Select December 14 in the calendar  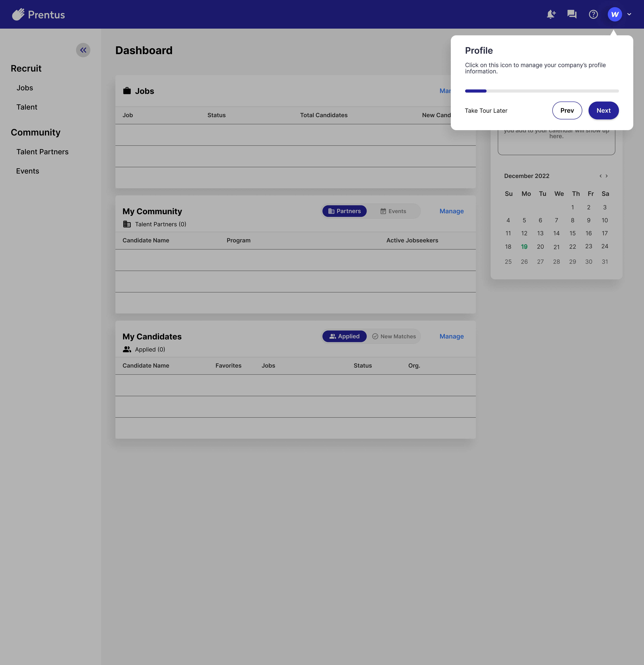[556, 233]
